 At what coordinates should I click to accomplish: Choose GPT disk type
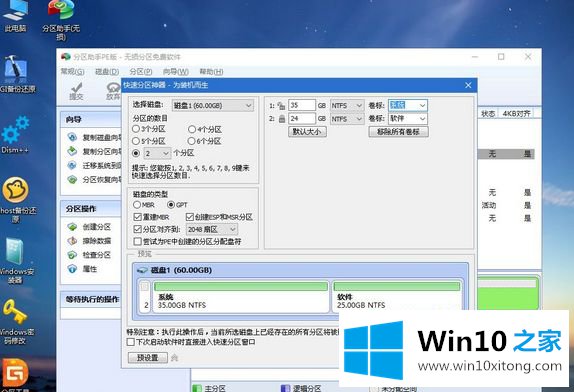[171, 205]
